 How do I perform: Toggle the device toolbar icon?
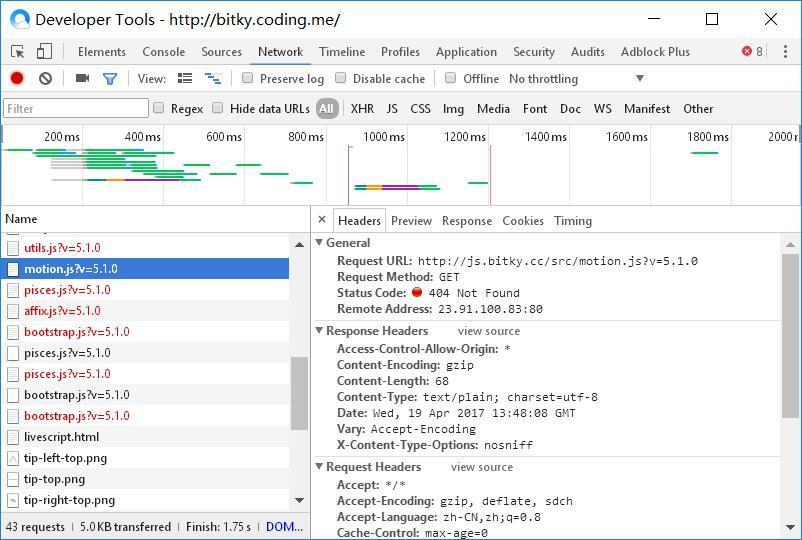44,51
